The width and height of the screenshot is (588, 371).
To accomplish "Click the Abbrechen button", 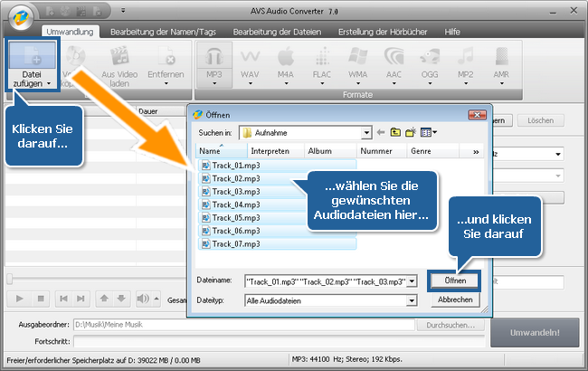I will 455,300.
